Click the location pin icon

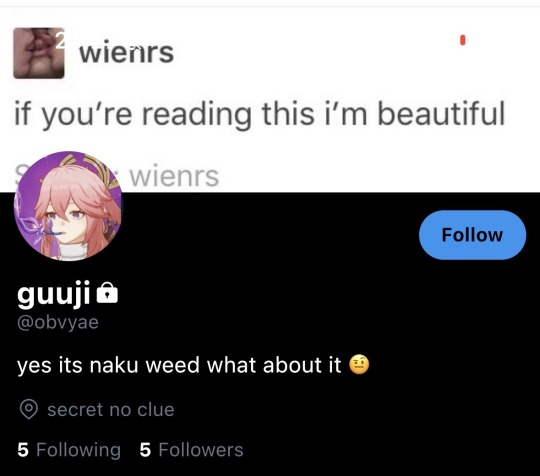29,409
